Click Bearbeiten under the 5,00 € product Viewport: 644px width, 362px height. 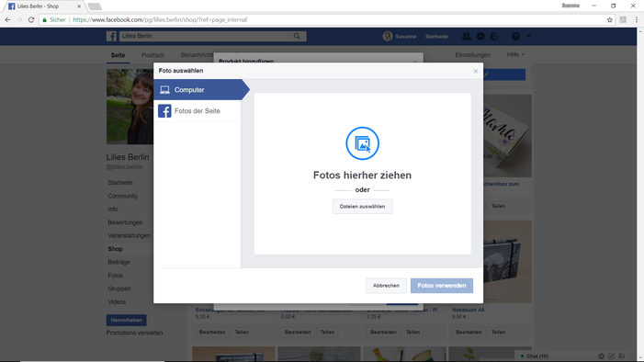[x=212, y=332]
